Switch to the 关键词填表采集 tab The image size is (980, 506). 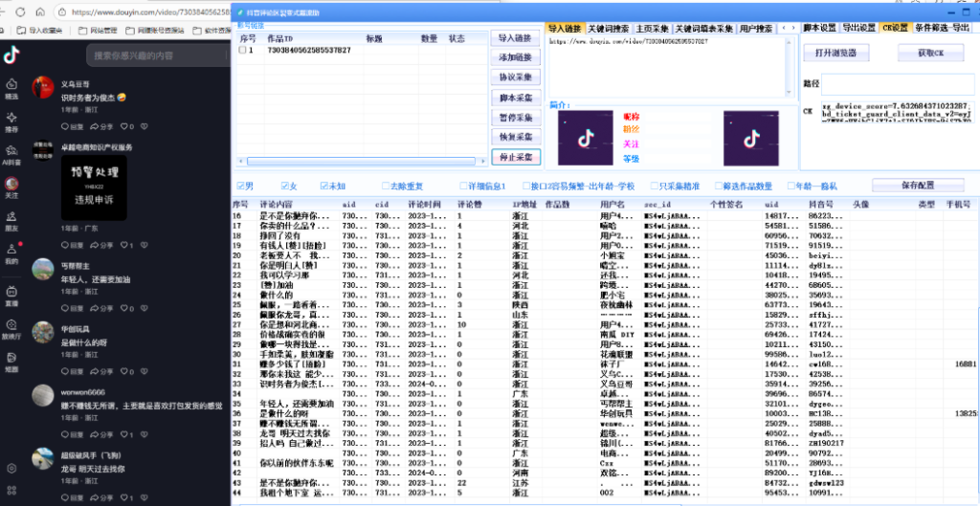(x=703, y=29)
